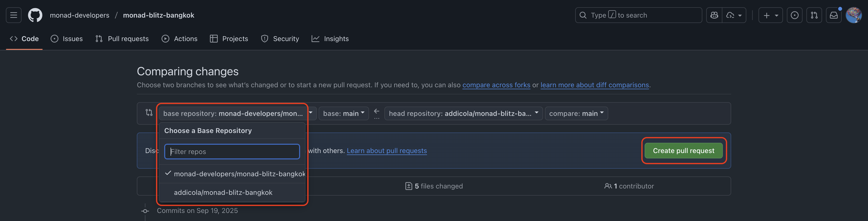Click the compare branches swap icon

click(149, 112)
